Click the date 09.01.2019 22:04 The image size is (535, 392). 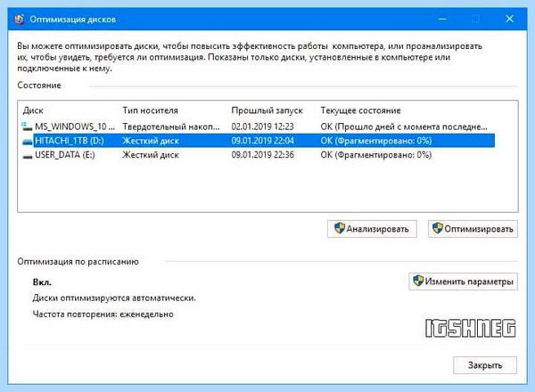pos(262,141)
